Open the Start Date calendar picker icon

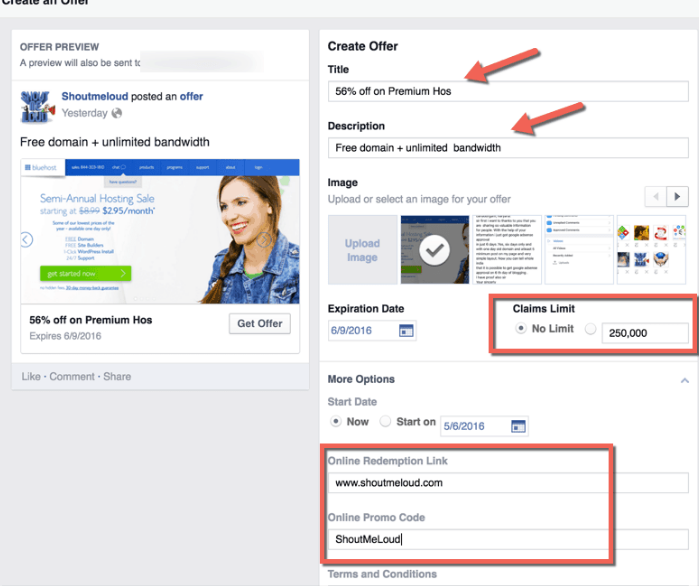[x=518, y=426]
